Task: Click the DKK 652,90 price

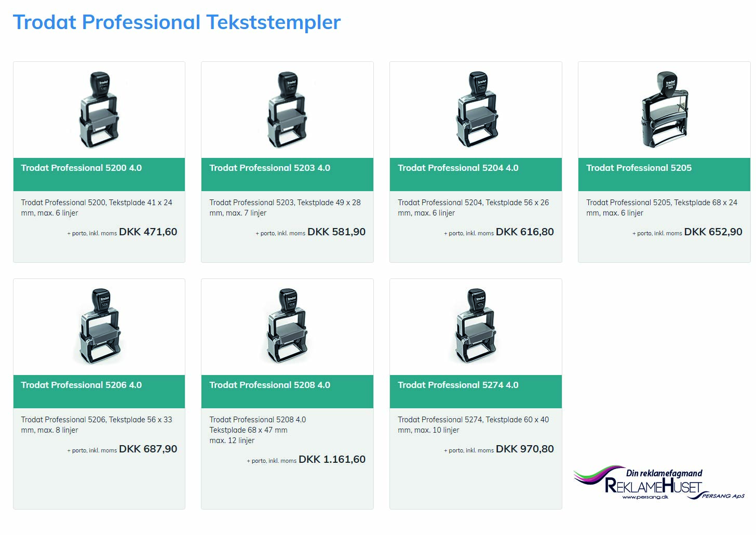Action: tap(713, 232)
